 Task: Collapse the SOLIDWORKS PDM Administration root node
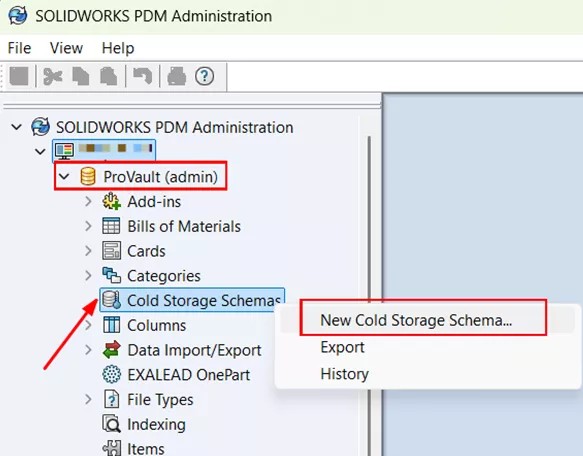[x=17, y=127]
